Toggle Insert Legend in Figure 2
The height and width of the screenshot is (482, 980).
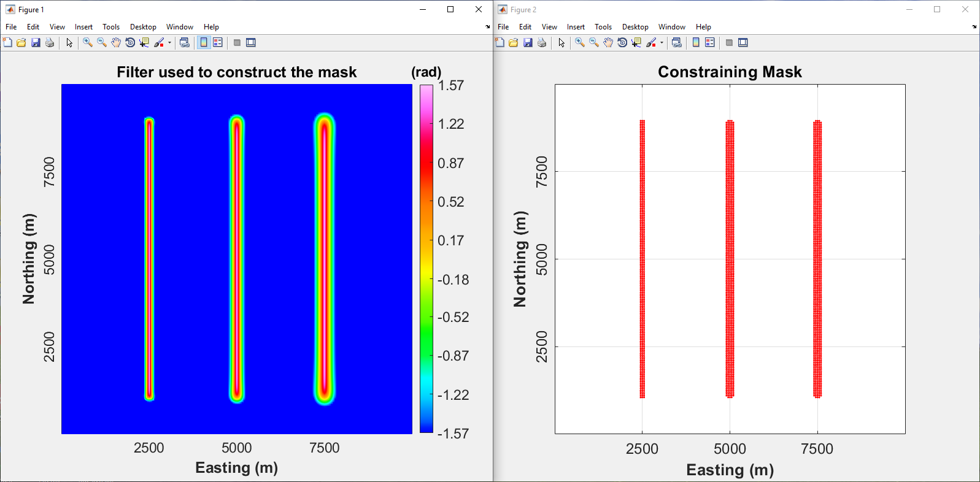(710, 42)
